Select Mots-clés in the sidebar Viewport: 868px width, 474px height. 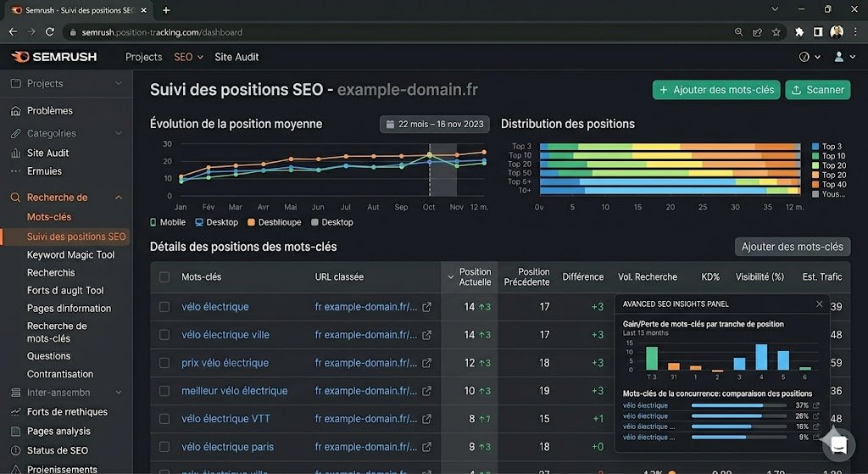[49, 217]
